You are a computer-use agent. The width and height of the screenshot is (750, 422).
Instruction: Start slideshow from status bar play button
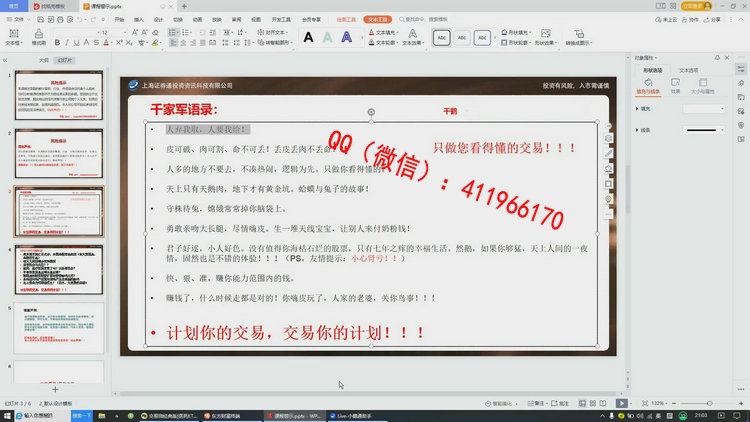tap(621, 403)
